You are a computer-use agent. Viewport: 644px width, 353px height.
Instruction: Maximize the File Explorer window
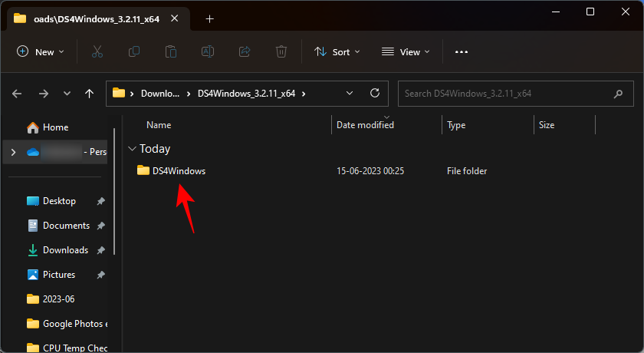590,12
